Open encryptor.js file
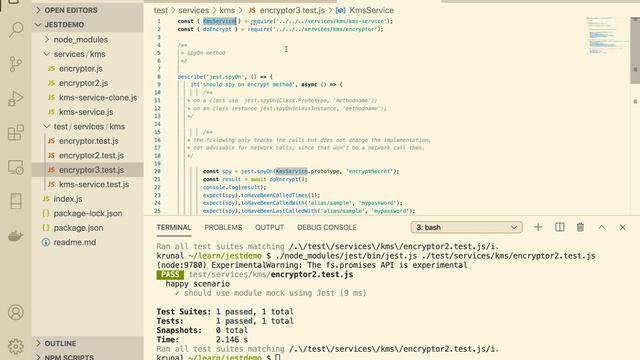The height and width of the screenshot is (360, 640). pos(80,69)
